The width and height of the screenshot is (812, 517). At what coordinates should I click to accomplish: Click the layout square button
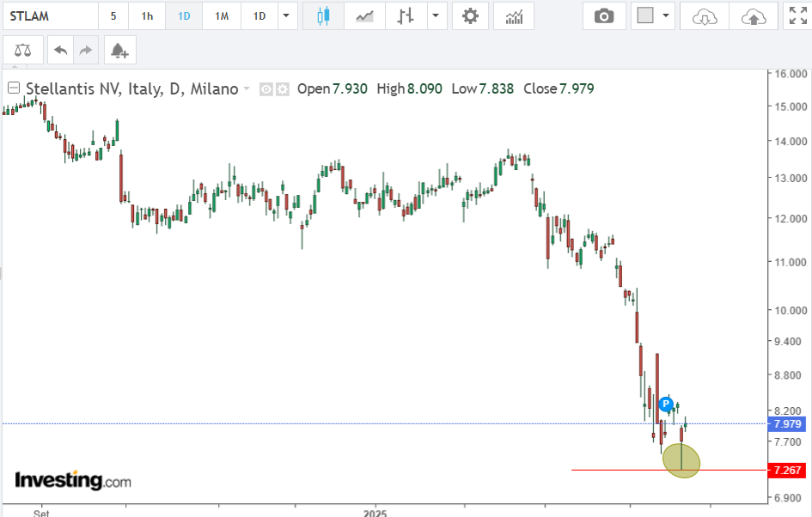645,16
